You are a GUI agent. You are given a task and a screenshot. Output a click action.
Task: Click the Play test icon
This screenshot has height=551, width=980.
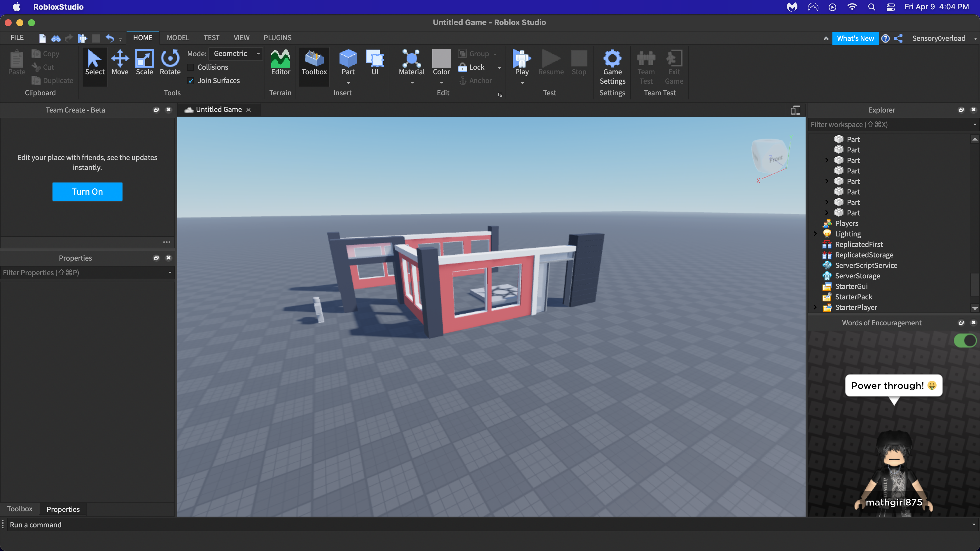521,59
